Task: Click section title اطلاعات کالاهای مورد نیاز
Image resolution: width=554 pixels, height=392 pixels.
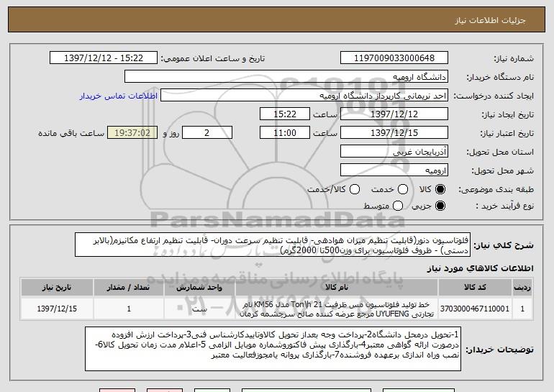Action: coord(480,268)
